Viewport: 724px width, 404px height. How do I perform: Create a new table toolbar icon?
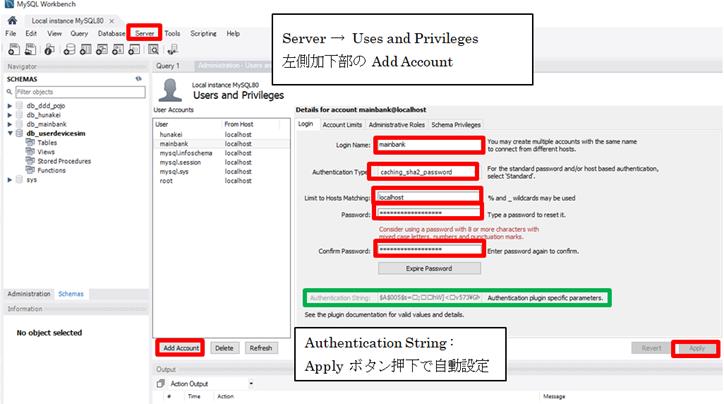[85, 49]
